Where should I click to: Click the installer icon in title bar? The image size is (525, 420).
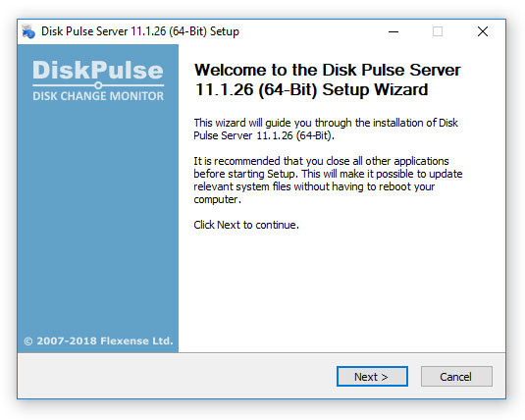coord(28,31)
